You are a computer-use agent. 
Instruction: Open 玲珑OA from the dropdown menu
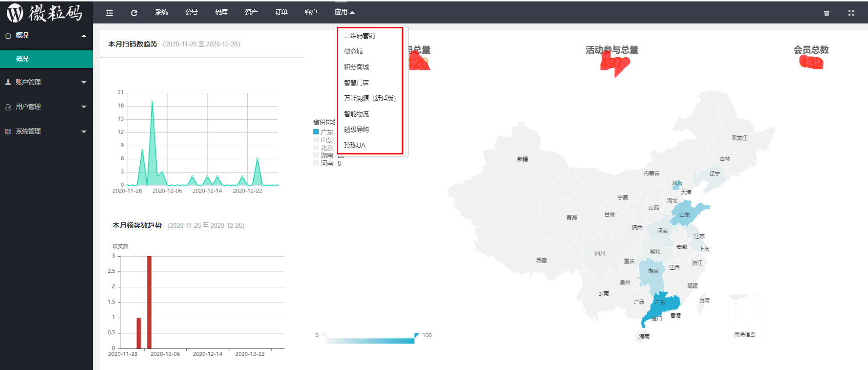[354, 145]
